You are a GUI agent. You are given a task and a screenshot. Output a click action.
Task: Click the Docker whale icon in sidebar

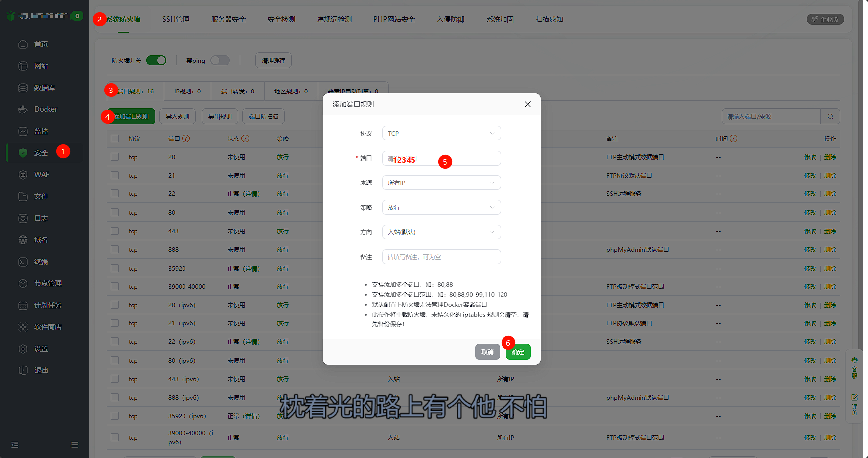point(23,109)
